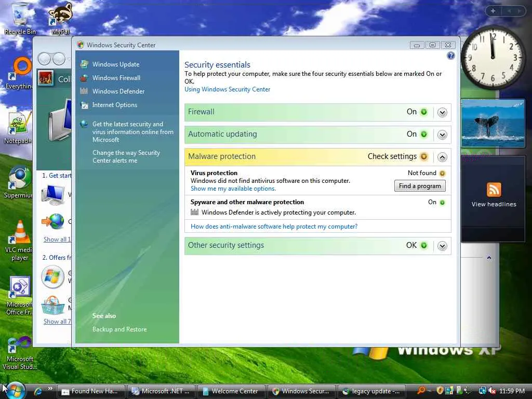The image size is (532, 399).
Task: Open the MyPal raccoon desktop icon
Action: click(x=60, y=19)
